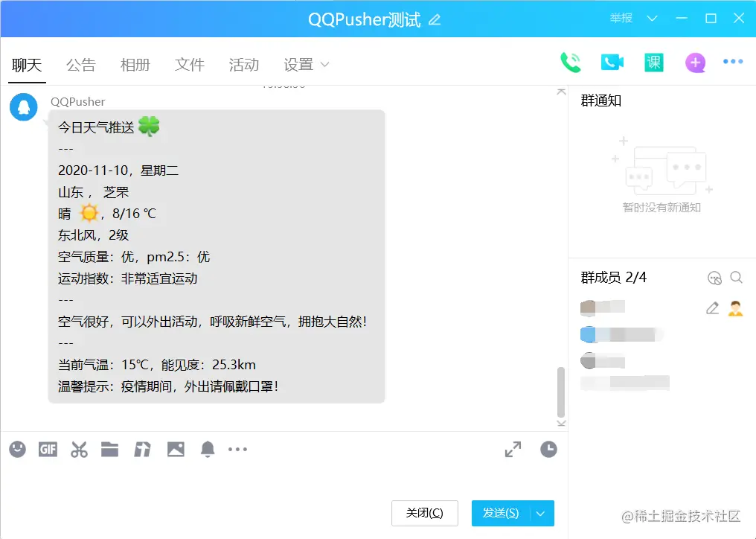
Task: Open the folder icon to send a file
Action: 110,449
